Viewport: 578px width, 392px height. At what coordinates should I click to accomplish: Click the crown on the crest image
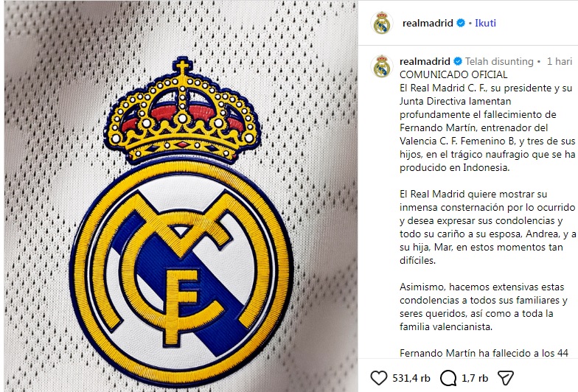point(183,111)
